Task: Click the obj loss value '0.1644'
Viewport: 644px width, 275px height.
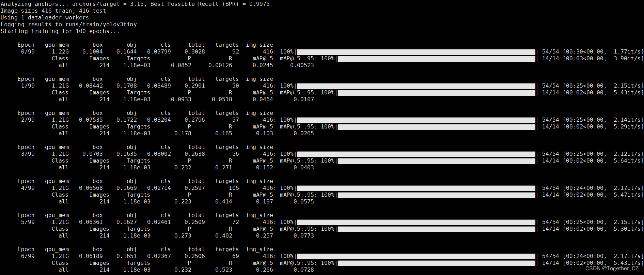Action: coord(127,52)
